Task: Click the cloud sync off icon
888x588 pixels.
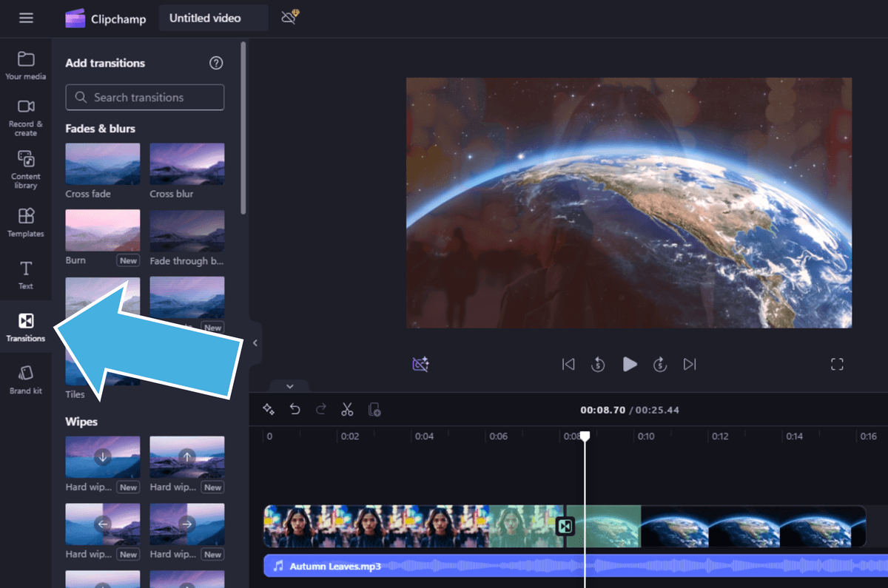Action: coord(289,18)
